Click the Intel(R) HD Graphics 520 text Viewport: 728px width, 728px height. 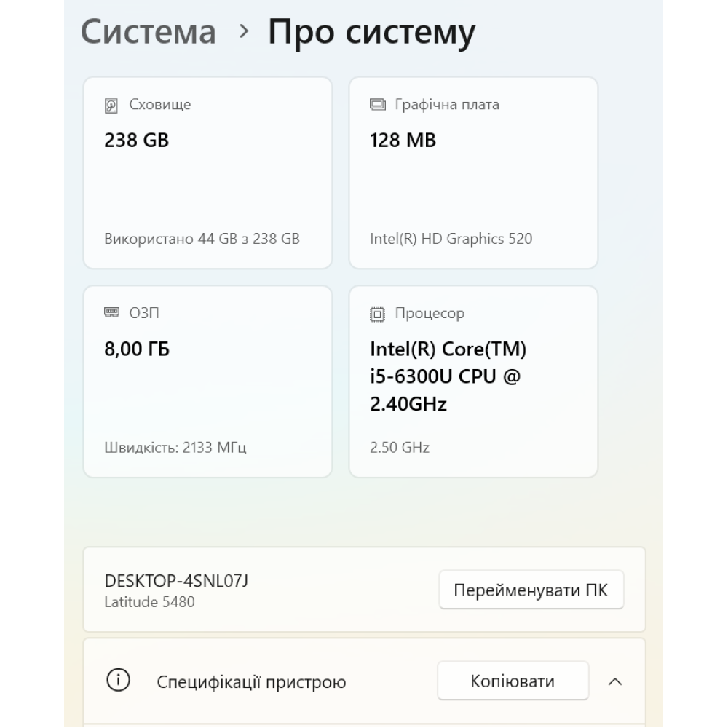coord(451,239)
